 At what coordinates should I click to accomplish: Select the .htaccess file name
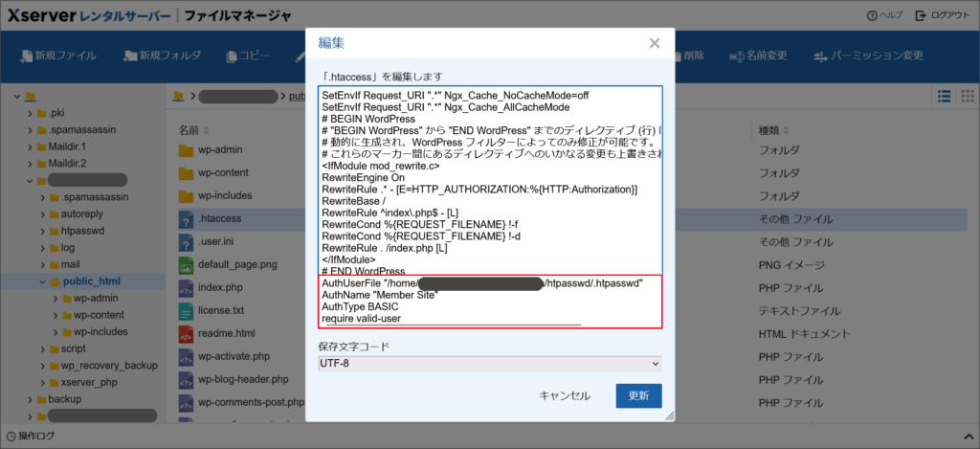click(219, 219)
